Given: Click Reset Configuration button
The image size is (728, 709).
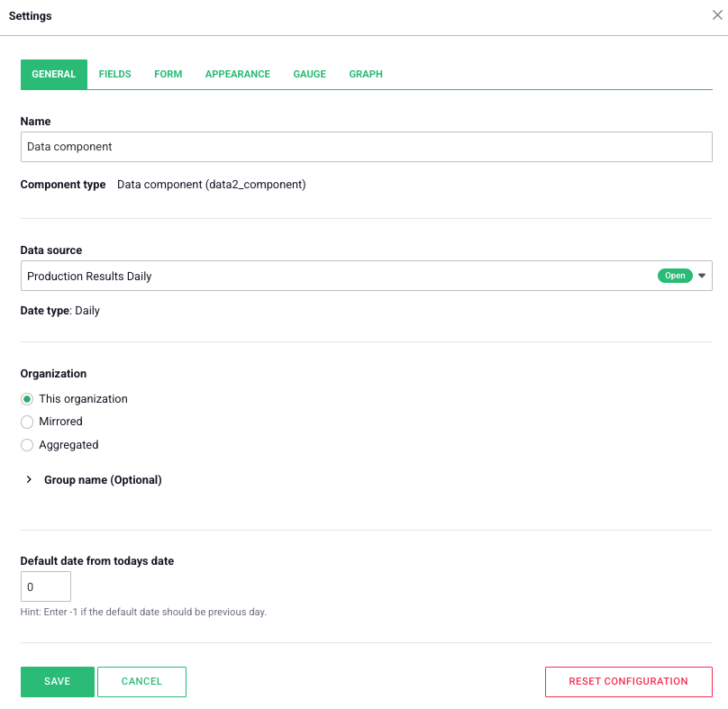Looking at the screenshot, I should tap(628, 682).
